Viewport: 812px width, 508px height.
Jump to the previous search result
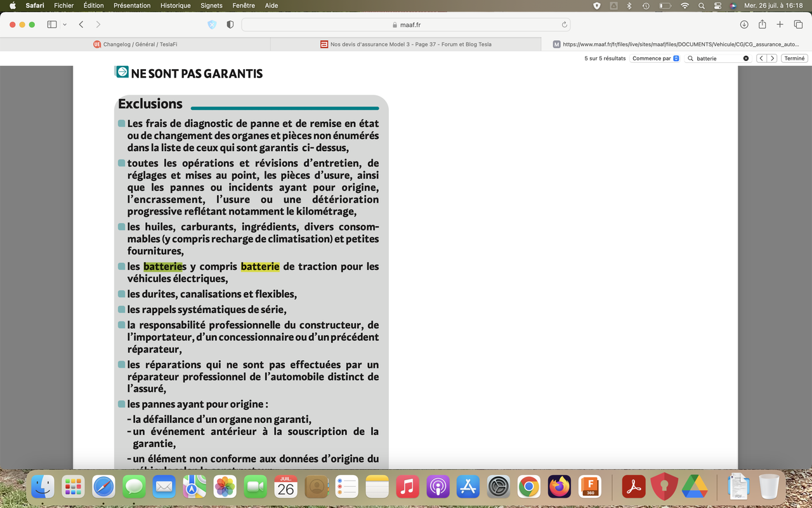click(x=761, y=58)
